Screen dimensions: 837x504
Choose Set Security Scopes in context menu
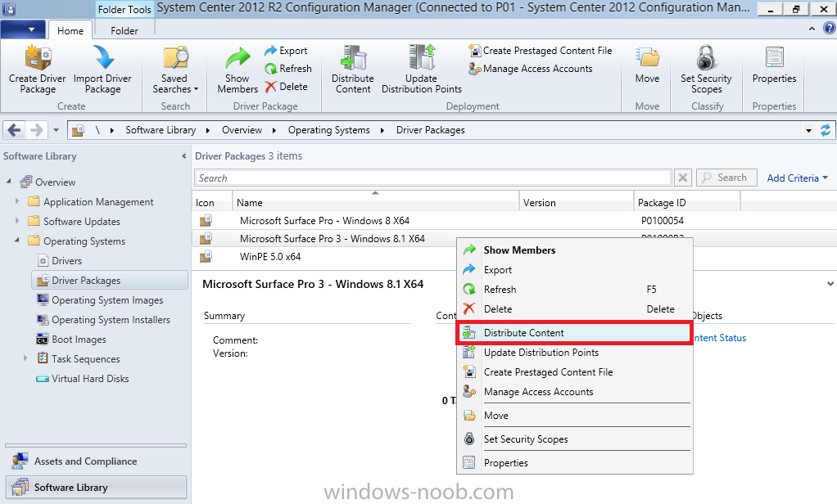point(574,439)
